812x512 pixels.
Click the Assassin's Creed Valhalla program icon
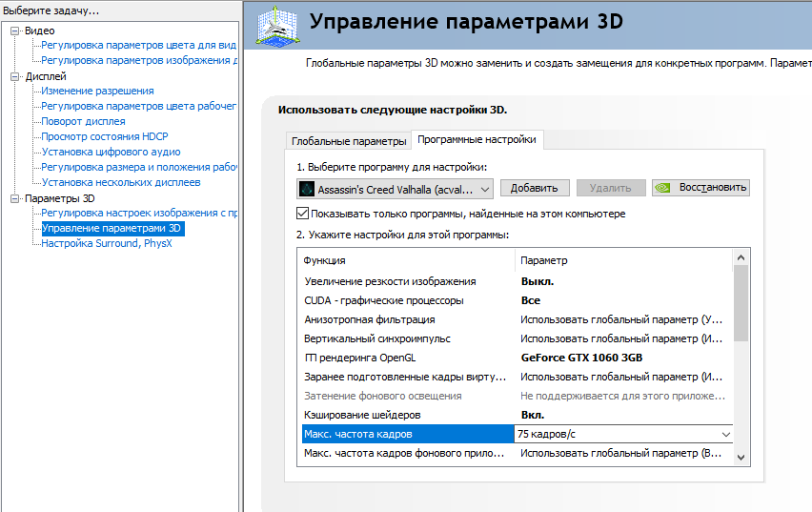point(307,189)
